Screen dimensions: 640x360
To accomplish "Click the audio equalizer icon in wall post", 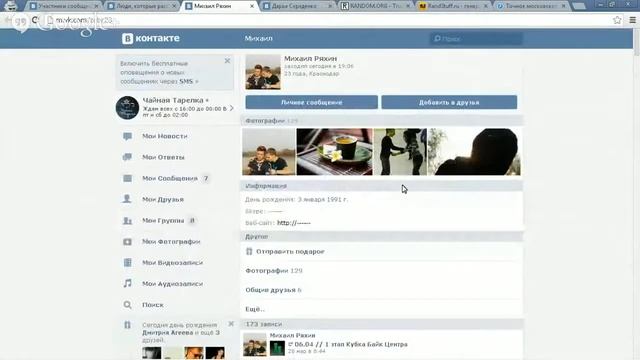I will tap(277, 348).
